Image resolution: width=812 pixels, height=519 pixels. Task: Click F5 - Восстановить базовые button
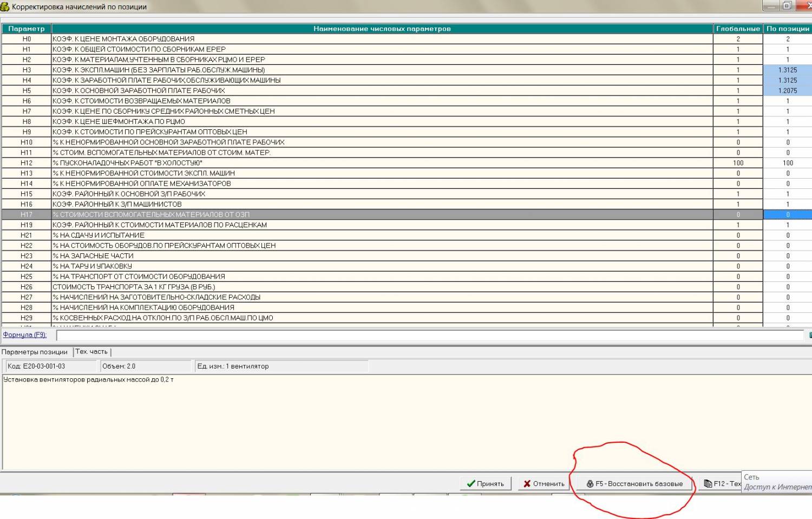point(634,484)
